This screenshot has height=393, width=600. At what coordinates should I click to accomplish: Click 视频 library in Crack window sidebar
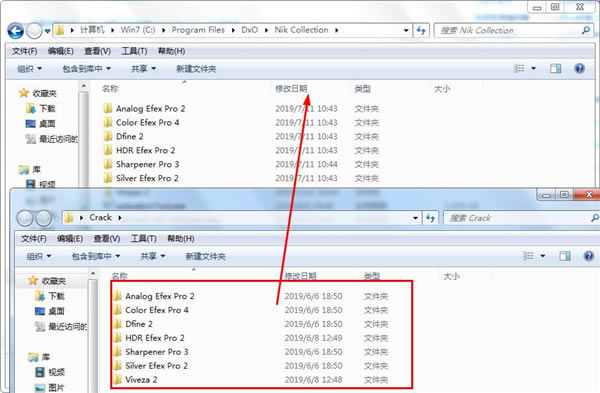pos(50,372)
